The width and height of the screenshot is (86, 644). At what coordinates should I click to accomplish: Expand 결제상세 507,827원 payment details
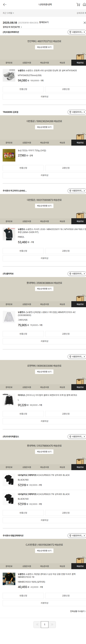(12, 27)
